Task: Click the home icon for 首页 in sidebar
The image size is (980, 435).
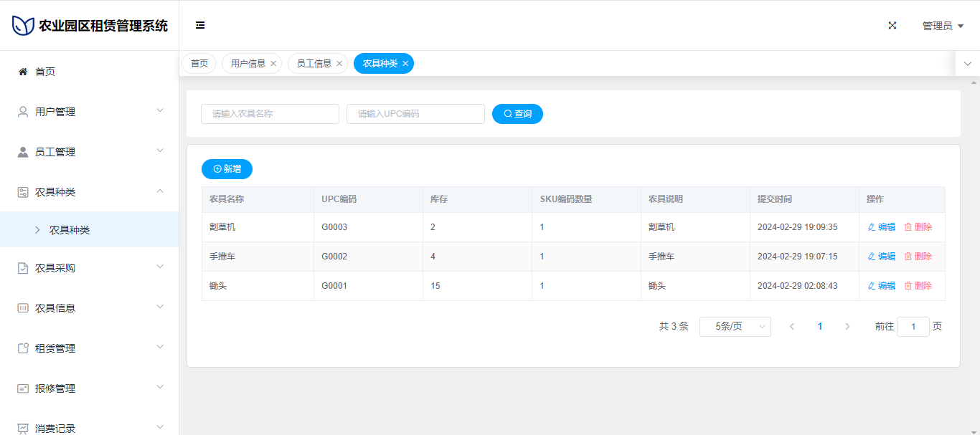Action: click(23, 72)
